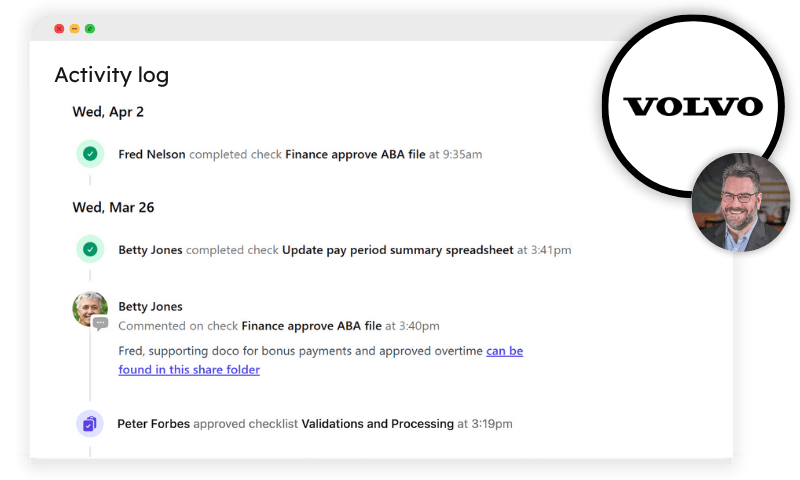Screen dimensions: 800x480
Task: Select the 'Wed, Apr 2' date heading
Action: tap(108, 112)
